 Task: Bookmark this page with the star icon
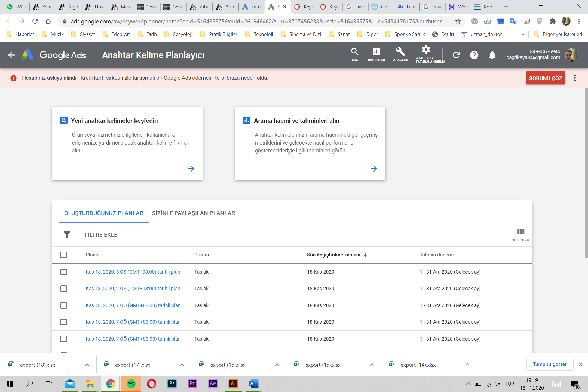coord(458,21)
